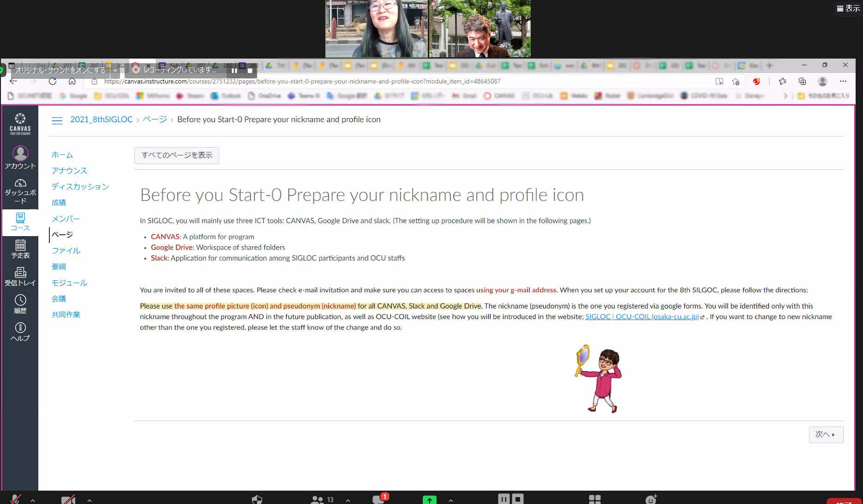Select モジュール in the course navigation
This screenshot has width=863, height=504.
69,283
